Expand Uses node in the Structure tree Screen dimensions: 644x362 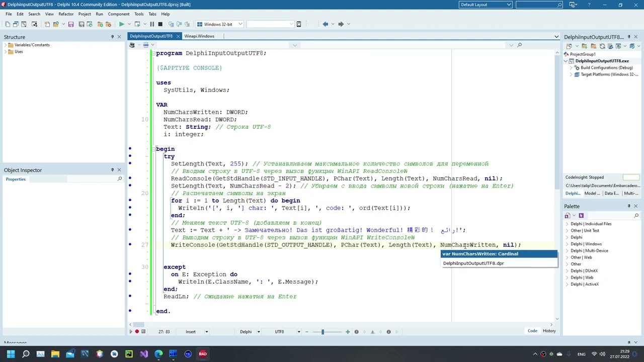pos(6,52)
